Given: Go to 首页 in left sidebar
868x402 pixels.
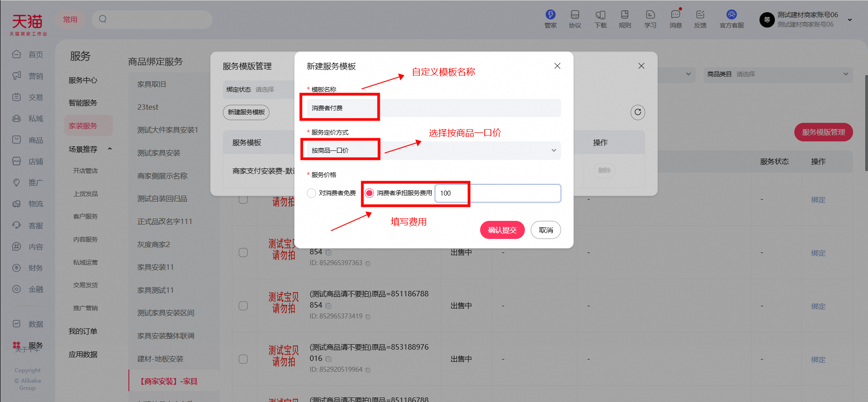Looking at the screenshot, I should pos(28,54).
